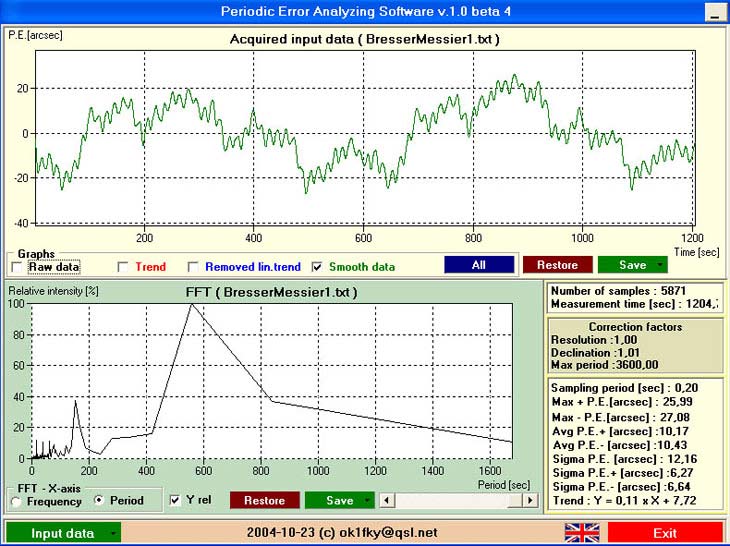Screen dimensions: 730x546
Task: Toggle the Y rel checkbox
Action: click(x=175, y=500)
